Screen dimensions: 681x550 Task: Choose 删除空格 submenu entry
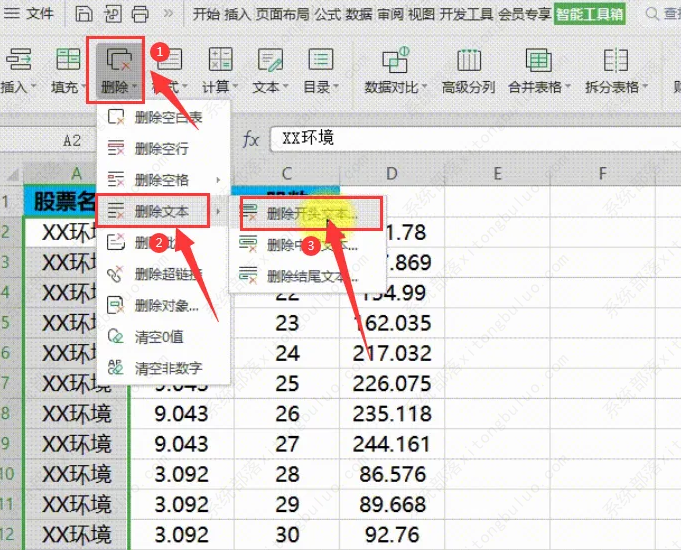pyautogui.click(x=163, y=180)
